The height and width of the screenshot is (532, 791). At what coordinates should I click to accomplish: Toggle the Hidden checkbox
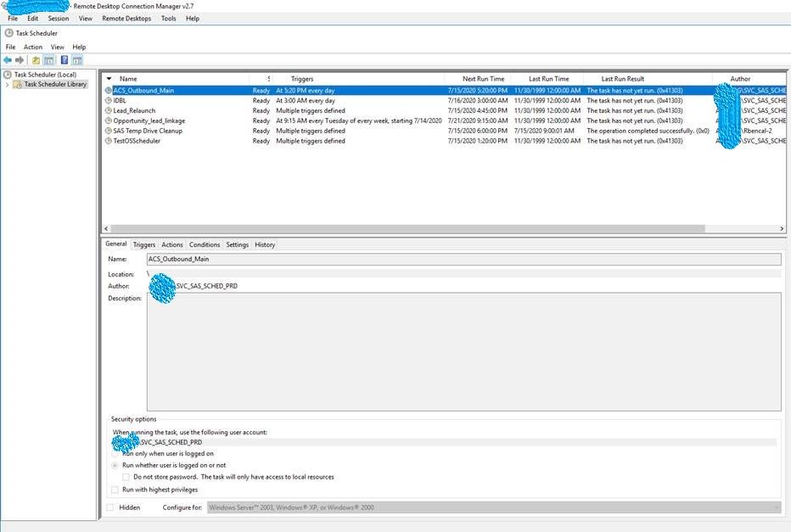point(110,507)
